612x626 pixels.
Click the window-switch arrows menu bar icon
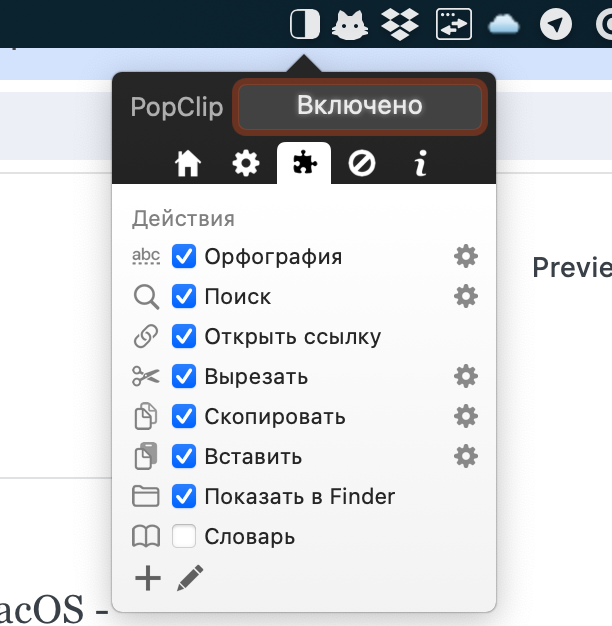click(454, 25)
